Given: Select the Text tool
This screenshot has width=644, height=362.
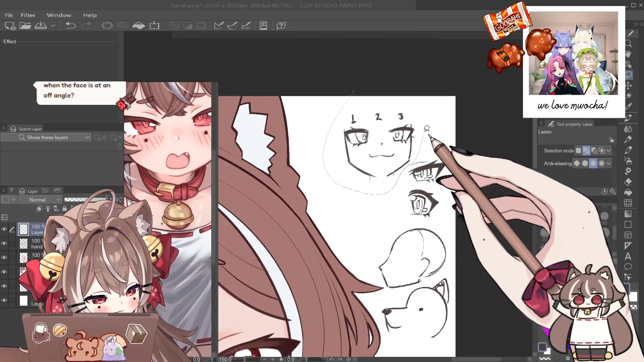Looking at the screenshot, I should pyautogui.click(x=628, y=256).
